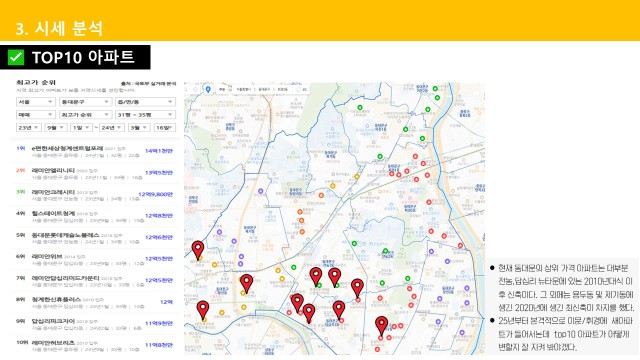Click the green checkmark box beside TOP10 아파트
Image resolution: width=640 pixels, height=360 pixels.
click(16, 57)
